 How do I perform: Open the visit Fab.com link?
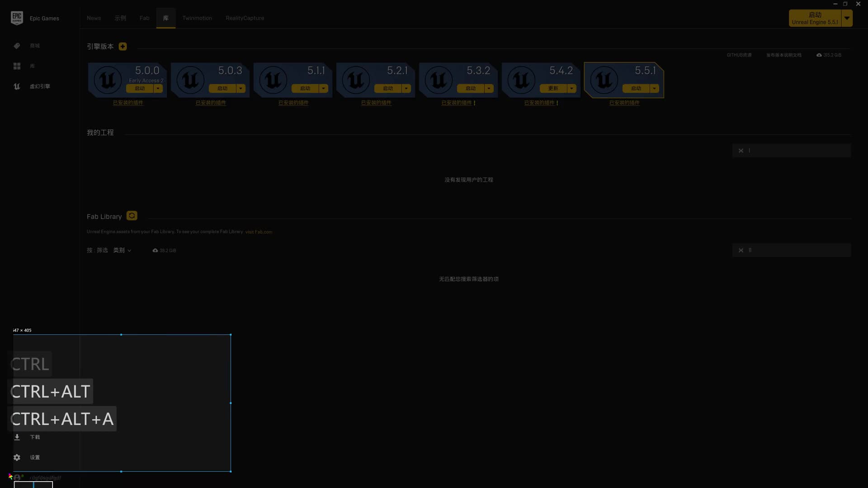(259, 232)
